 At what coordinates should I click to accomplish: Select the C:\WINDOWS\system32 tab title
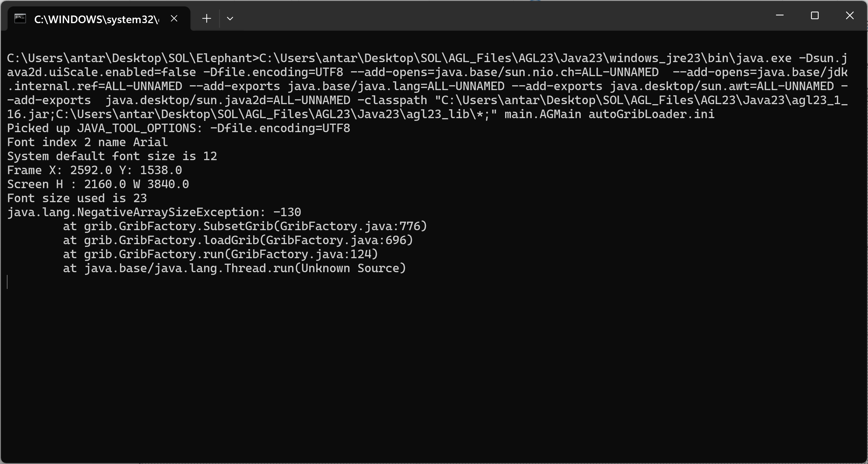point(96,19)
